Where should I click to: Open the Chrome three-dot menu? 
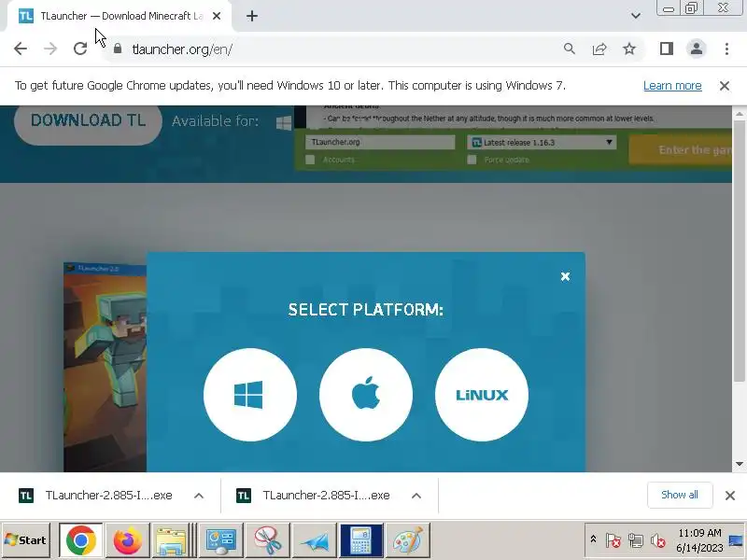click(x=726, y=49)
